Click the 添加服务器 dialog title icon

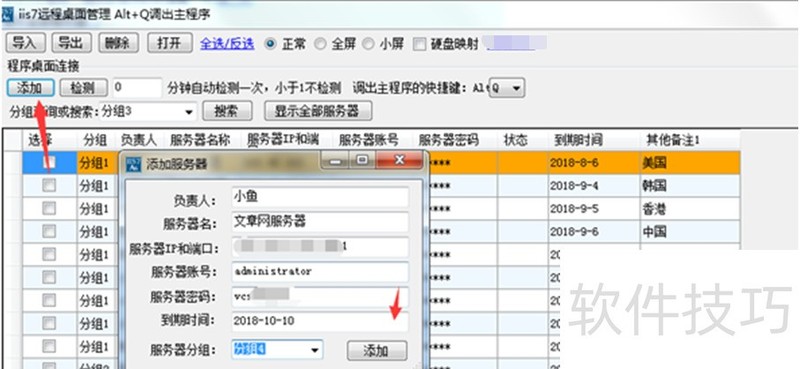point(133,164)
